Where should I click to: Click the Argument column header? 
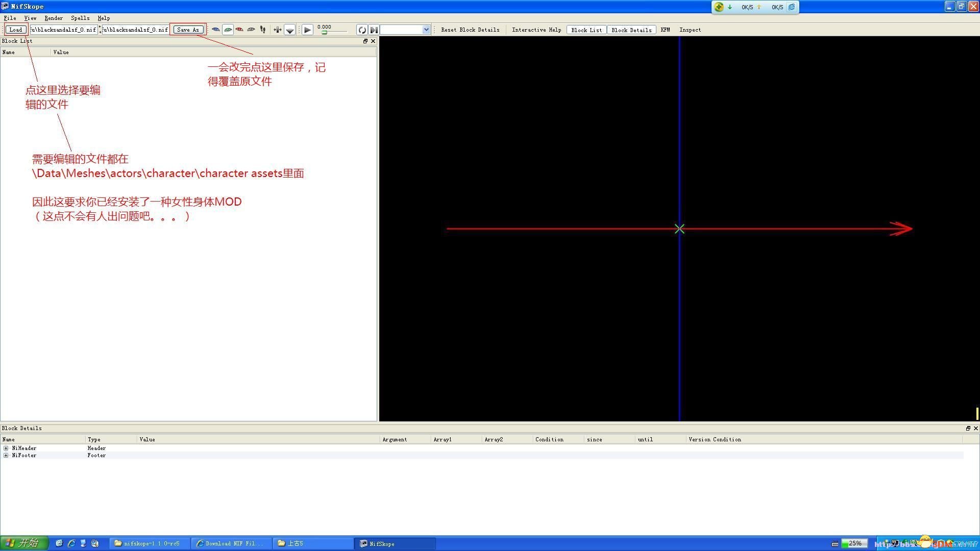pos(406,439)
